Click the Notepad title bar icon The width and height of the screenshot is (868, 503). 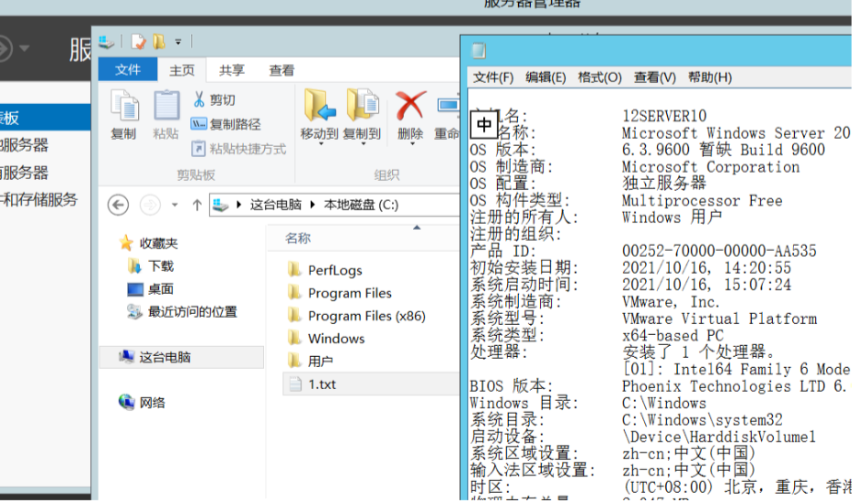point(479,51)
